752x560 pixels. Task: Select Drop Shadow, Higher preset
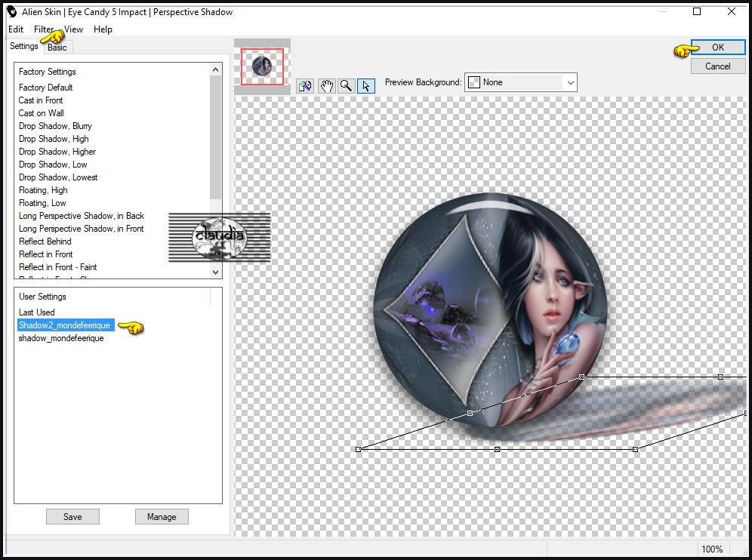tap(57, 152)
